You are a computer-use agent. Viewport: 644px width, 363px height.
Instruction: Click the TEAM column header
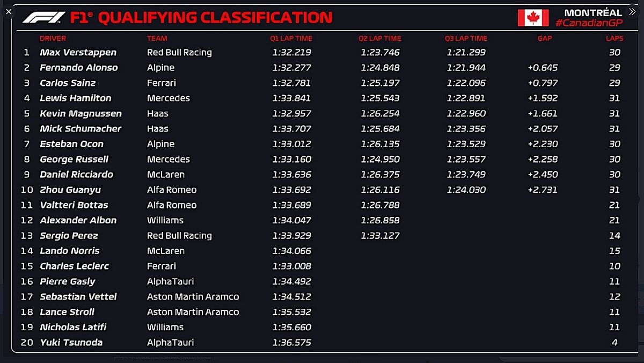[x=157, y=38]
